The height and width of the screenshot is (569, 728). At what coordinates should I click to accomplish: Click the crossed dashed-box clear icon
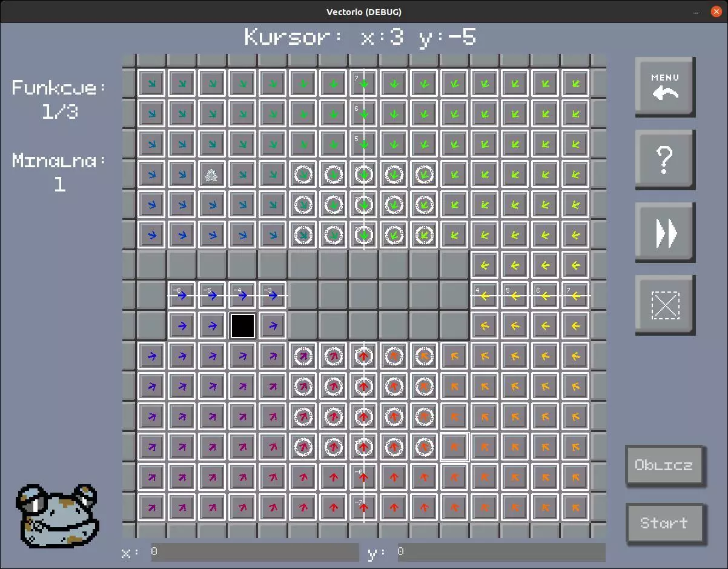point(664,305)
